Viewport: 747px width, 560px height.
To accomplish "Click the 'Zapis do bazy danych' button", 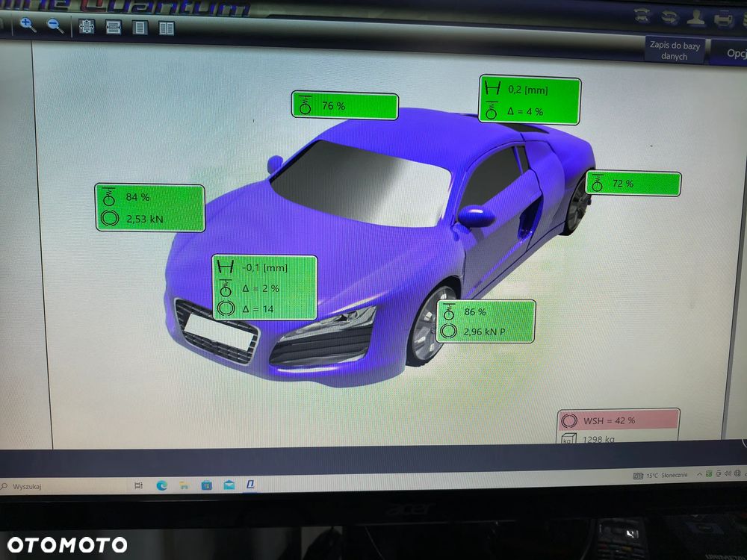I will [x=675, y=50].
